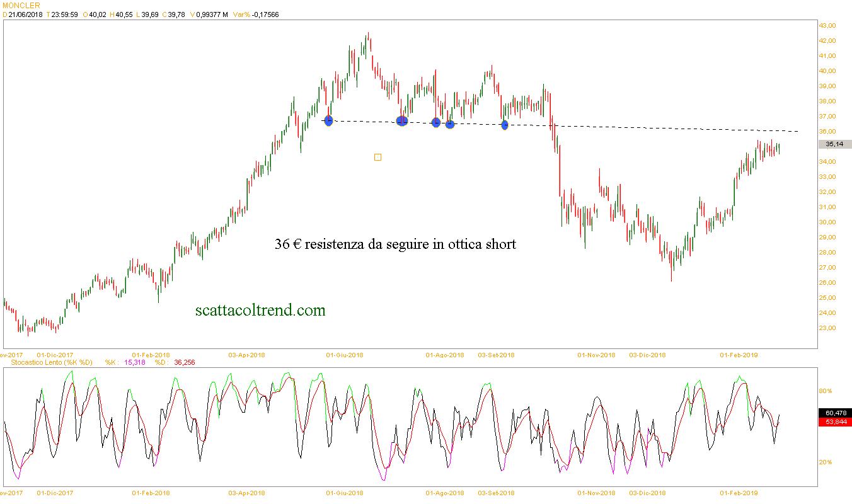Click the rightmost blue circle marker
The width and height of the screenshot is (852, 504).
coord(505,125)
